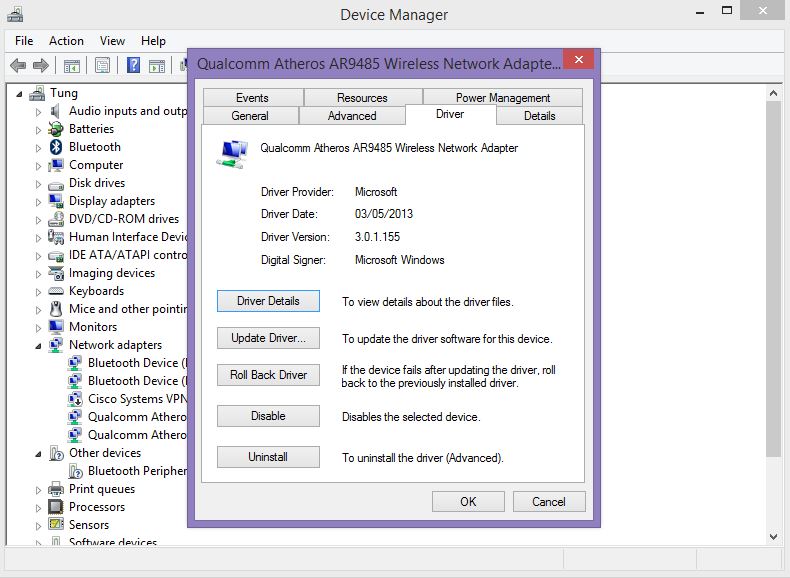Expand the Display adapters node

[38, 202]
